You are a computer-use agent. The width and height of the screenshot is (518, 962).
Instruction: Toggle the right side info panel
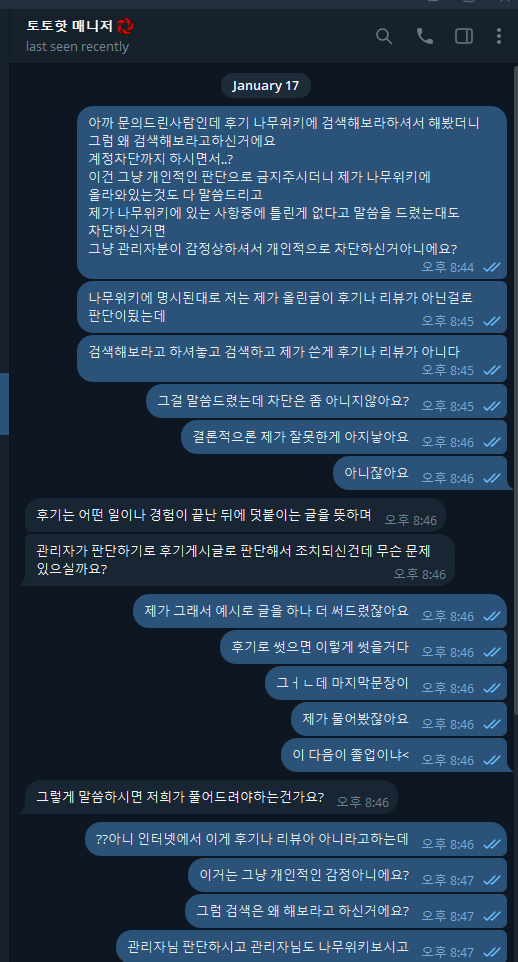(x=463, y=36)
